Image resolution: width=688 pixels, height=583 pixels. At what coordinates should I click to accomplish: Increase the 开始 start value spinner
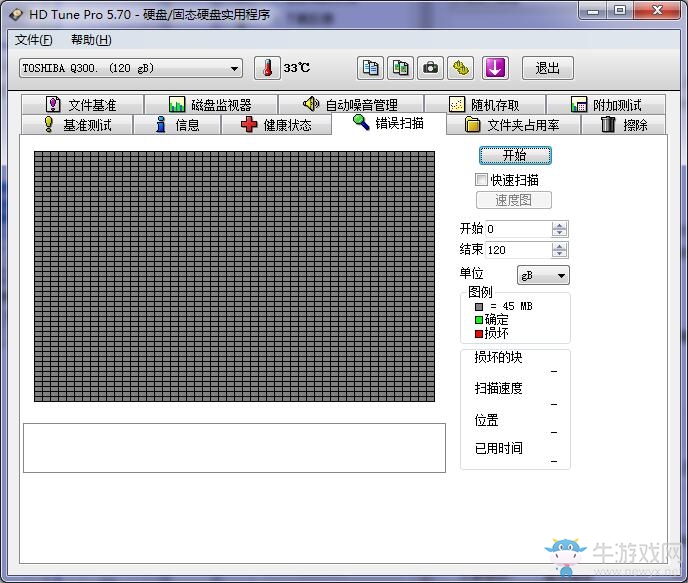[x=559, y=225]
